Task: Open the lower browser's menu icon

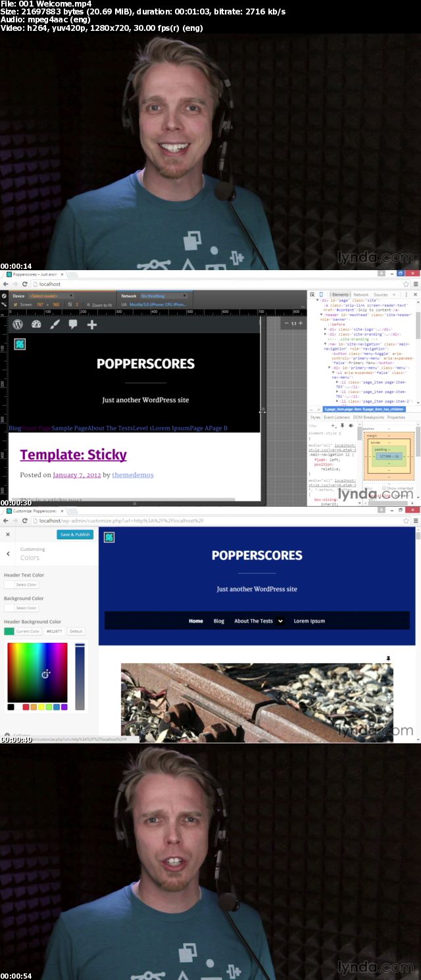Action: [415, 521]
